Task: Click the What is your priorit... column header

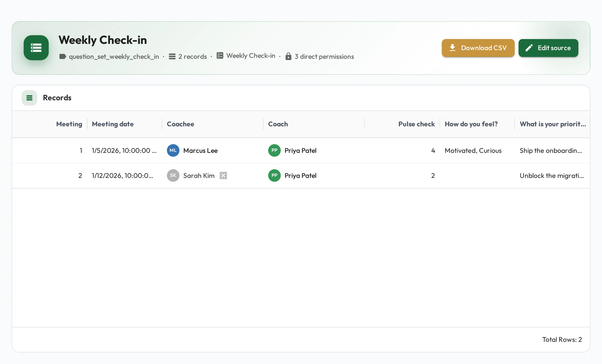Action: point(553,124)
